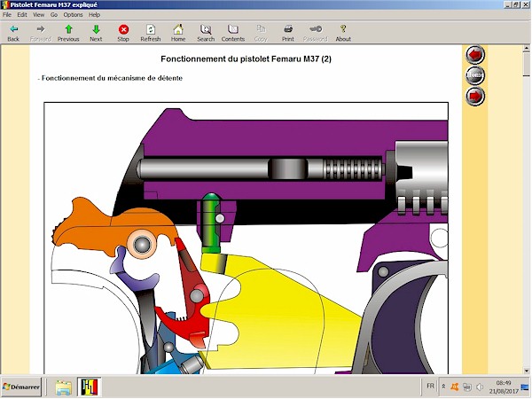Click the round red right-arrow page button
The height and width of the screenshot is (399, 532).
[x=475, y=96]
